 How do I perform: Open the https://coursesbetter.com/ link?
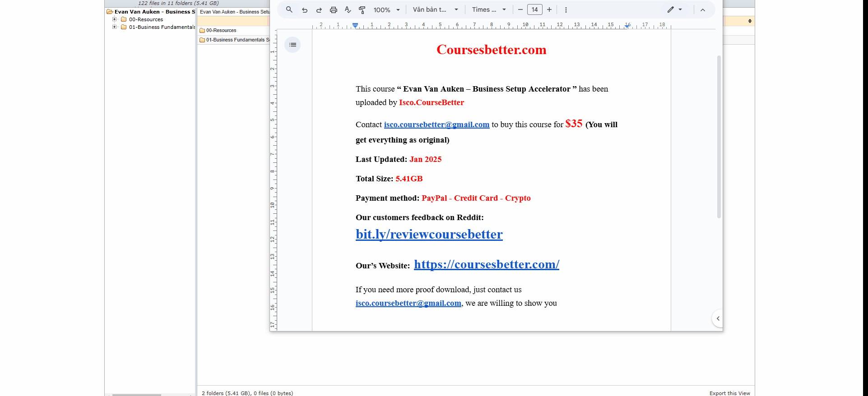tap(487, 264)
